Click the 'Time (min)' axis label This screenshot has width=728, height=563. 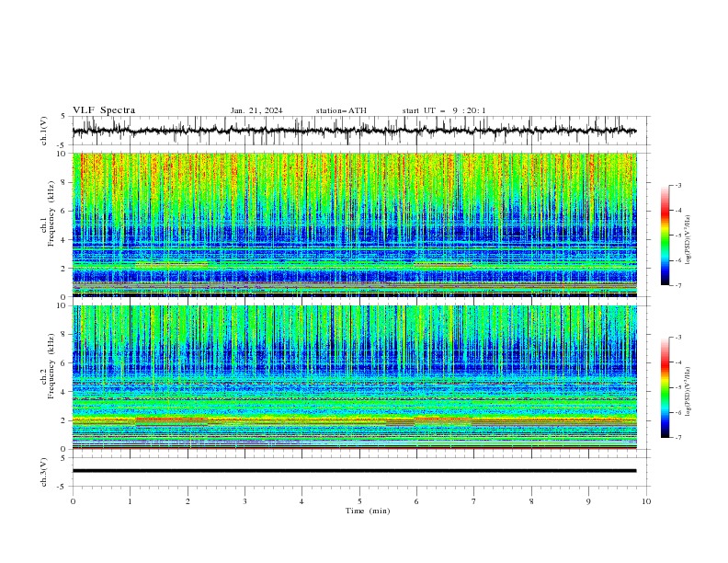[368, 511]
